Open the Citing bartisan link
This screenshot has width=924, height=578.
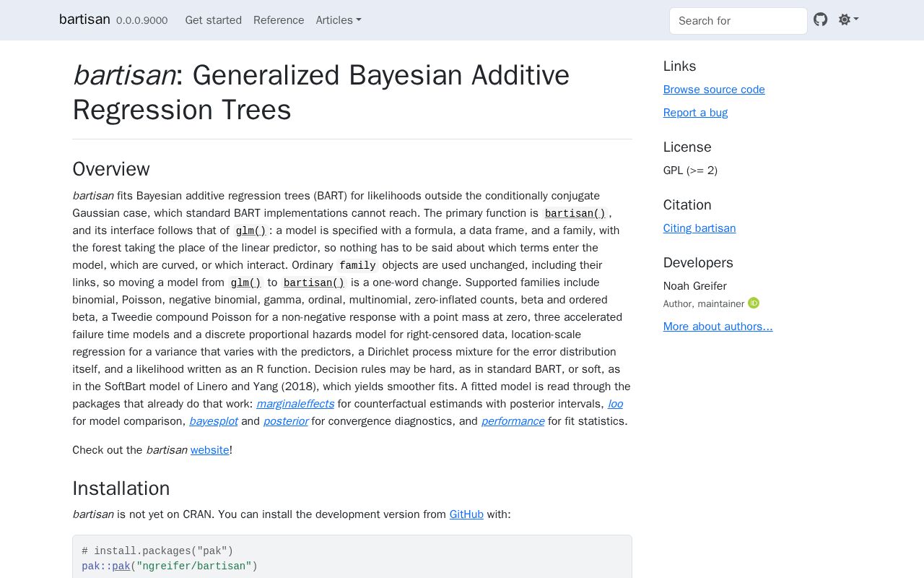[x=699, y=228]
